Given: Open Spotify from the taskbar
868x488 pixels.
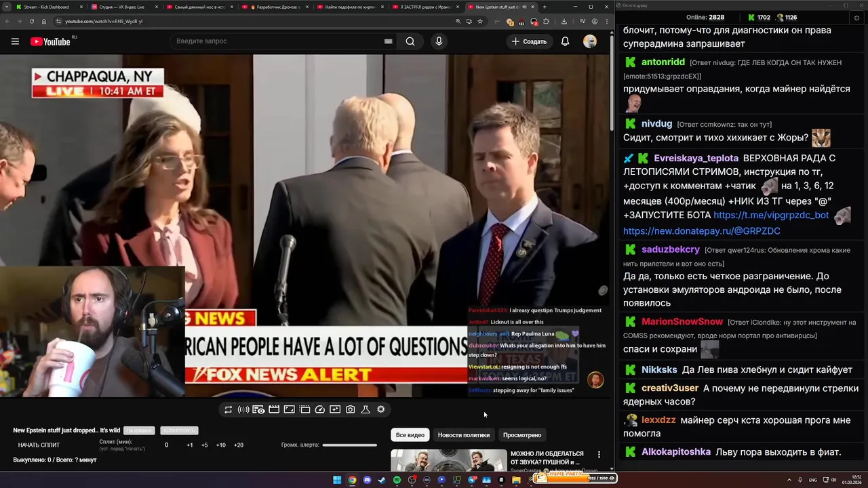Looking at the screenshot, I should 397,480.
